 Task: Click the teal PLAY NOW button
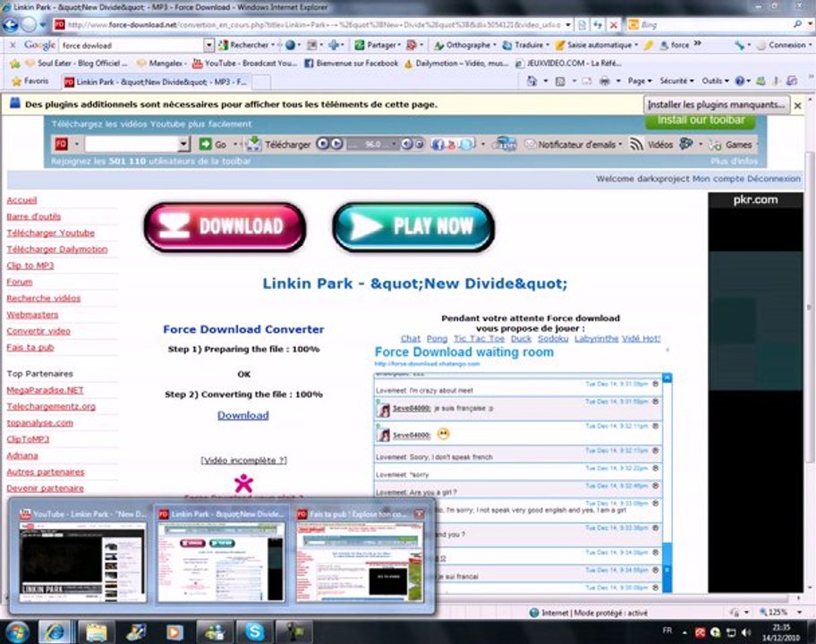click(x=413, y=227)
